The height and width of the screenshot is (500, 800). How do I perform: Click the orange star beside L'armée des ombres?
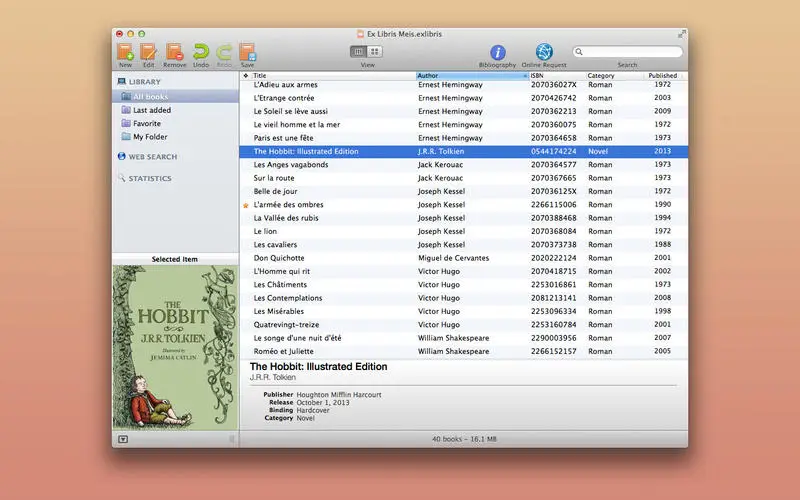[x=245, y=205]
